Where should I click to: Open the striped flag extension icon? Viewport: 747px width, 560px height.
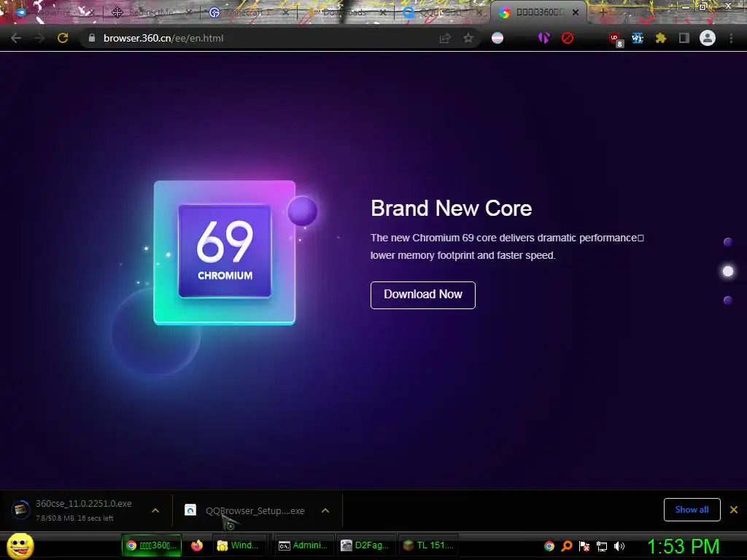[498, 38]
